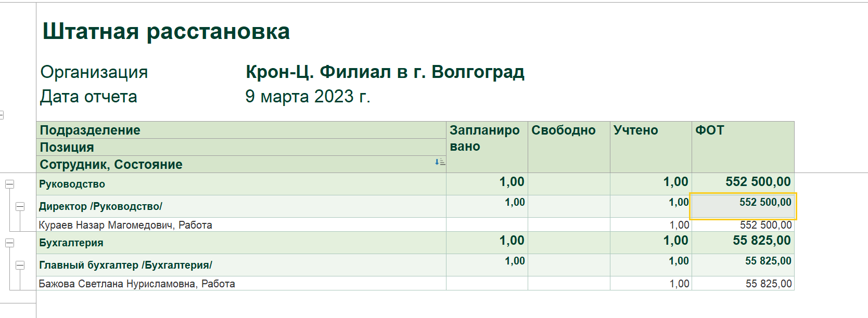The width and height of the screenshot is (868, 318).
Task: Click the sort icon in the Сотрудник, Состояние header
Action: (x=440, y=162)
